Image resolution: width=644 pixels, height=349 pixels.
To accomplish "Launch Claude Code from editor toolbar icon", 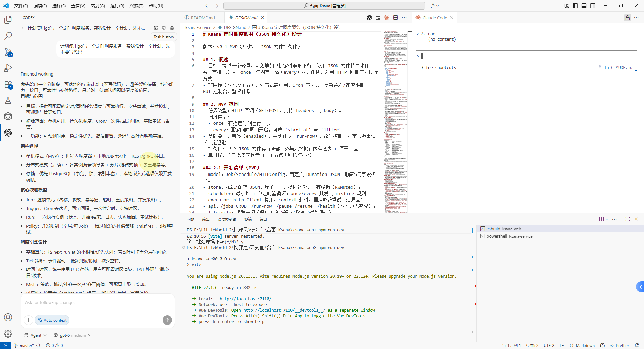I will 387,18.
